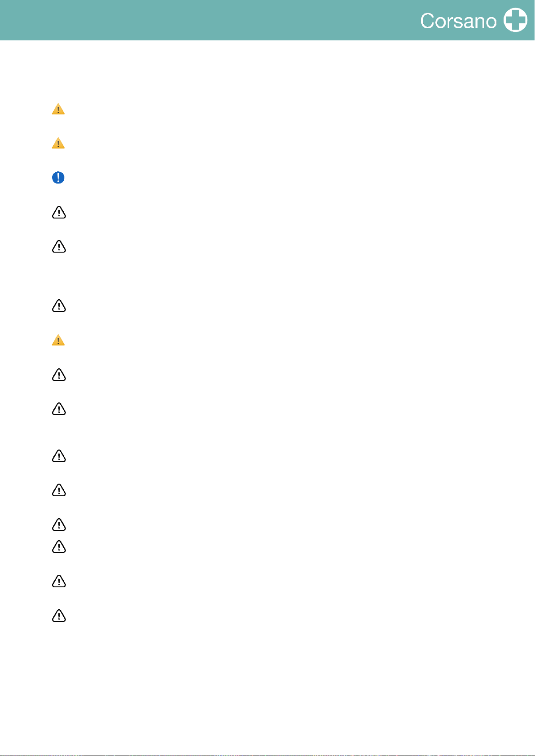
Task: Click the last outlined caution triangle icon
Action: 59,616
